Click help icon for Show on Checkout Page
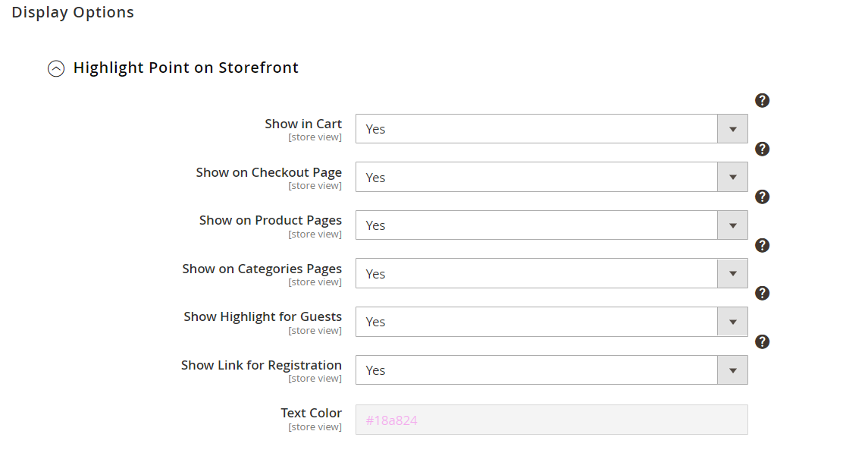Image resolution: width=868 pixels, height=450 pixels. (x=763, y=149)
